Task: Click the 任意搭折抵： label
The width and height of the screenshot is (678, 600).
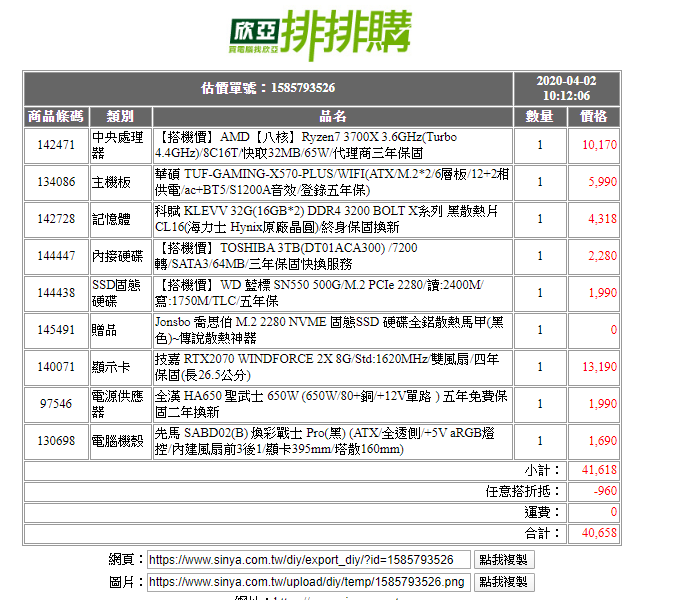Action: click(523, 491)
